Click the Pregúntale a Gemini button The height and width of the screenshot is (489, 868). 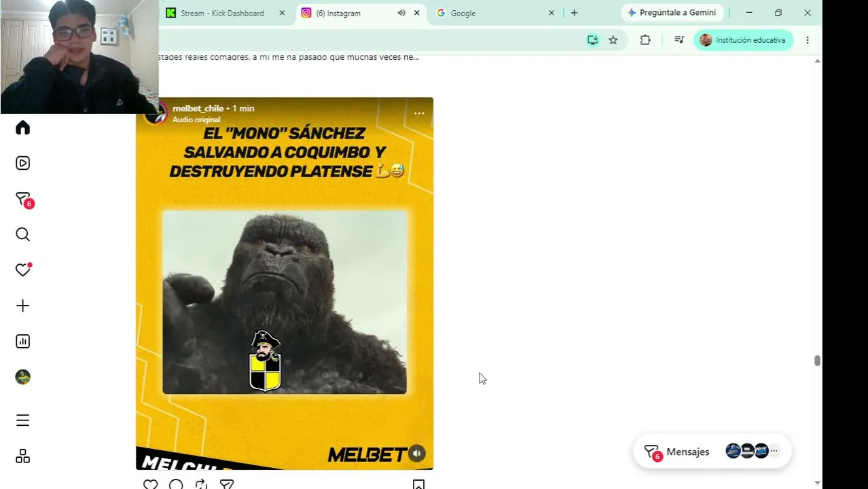click(x=672, y=13)
